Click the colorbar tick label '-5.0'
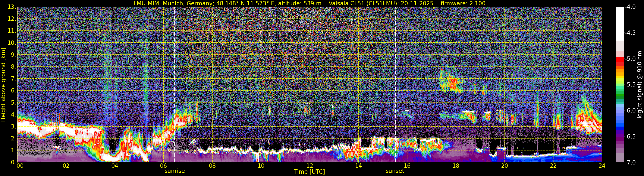 630,59
